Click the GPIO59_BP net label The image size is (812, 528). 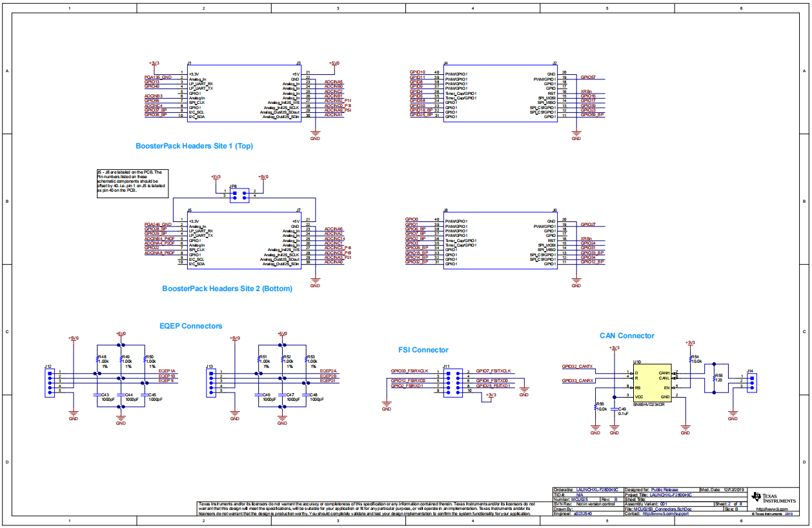pos(592,115)
